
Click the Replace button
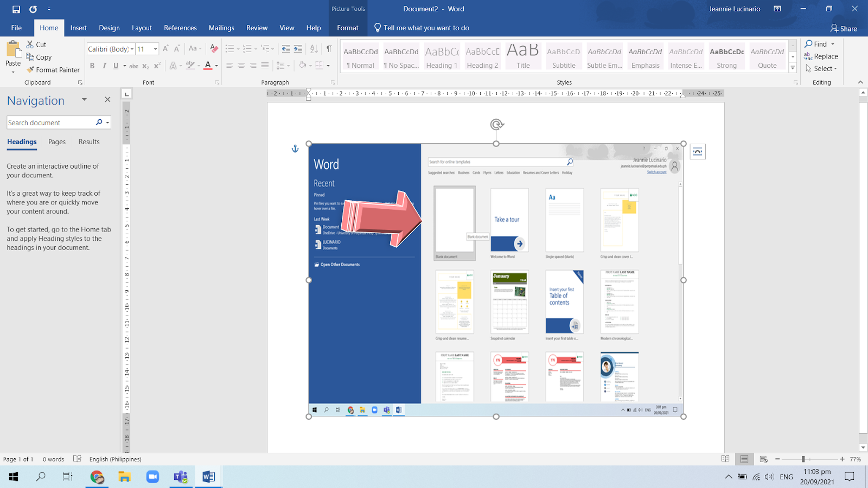(821, 56)
